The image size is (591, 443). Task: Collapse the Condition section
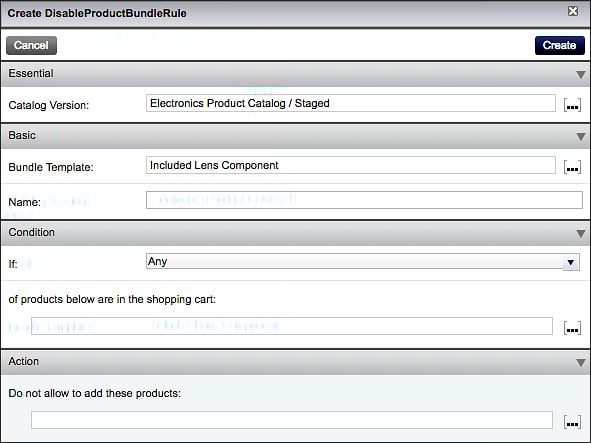click(581, 234)
